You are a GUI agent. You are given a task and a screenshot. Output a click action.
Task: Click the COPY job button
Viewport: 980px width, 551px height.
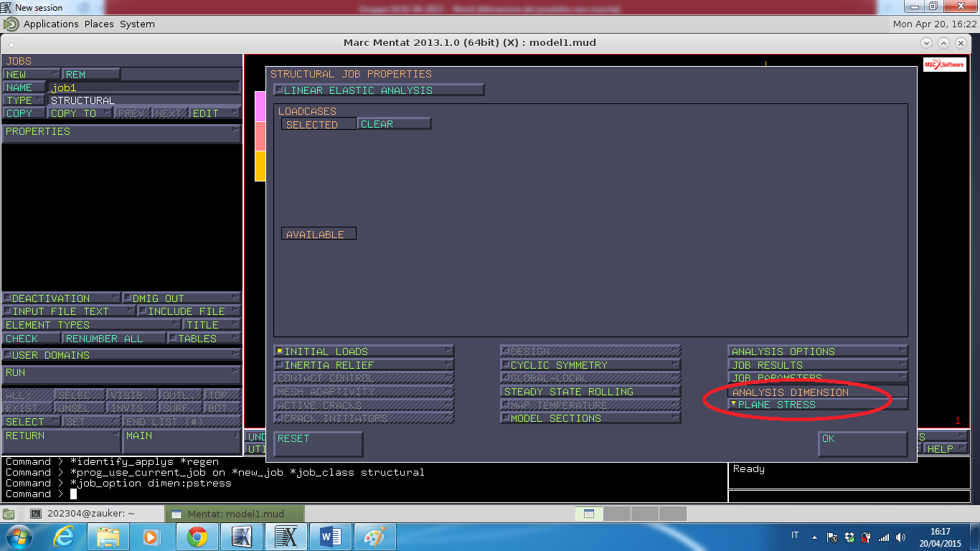click(24, 113)
